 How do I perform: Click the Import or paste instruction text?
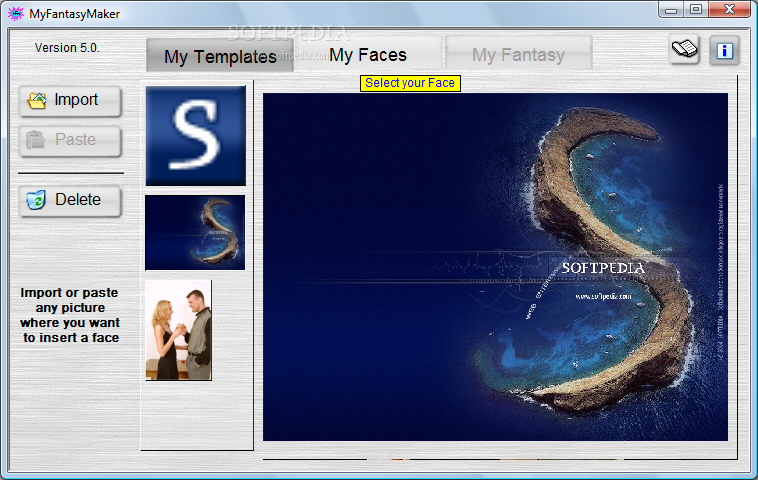[x=70, y=315]
